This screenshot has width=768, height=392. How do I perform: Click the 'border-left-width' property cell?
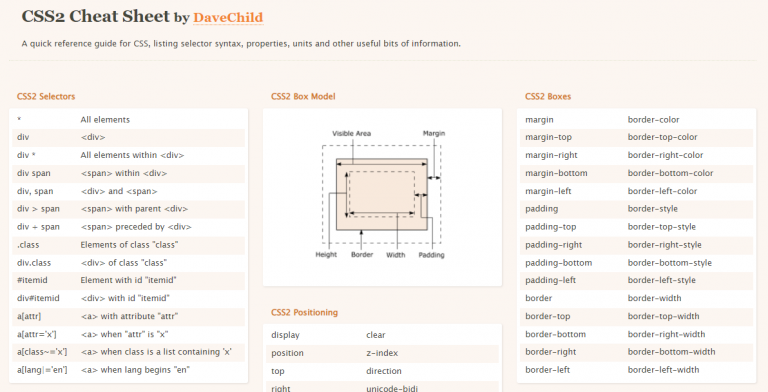(663, 370)
